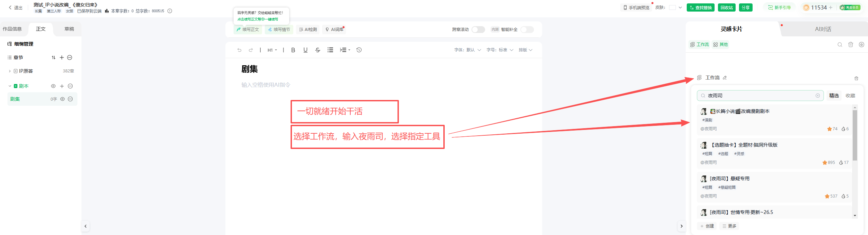Toggle visibility of the 剧集 chapter
The image size is (868, 235).
pyautogui.click(x=62, y=99)
